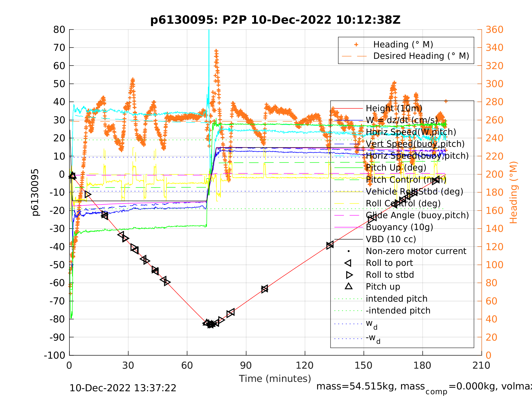Click the Height (10m) legend label
This screenshot has height=399, width=532.
click(x=394, y=109)
